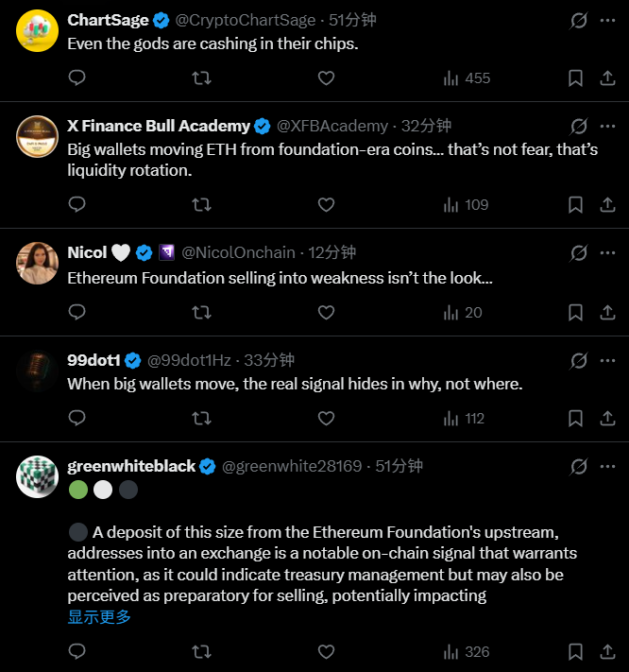Screen dimensions: 629x672
Task: View analytics for 99dot1's post showing 112
Action: pos(463,419)
